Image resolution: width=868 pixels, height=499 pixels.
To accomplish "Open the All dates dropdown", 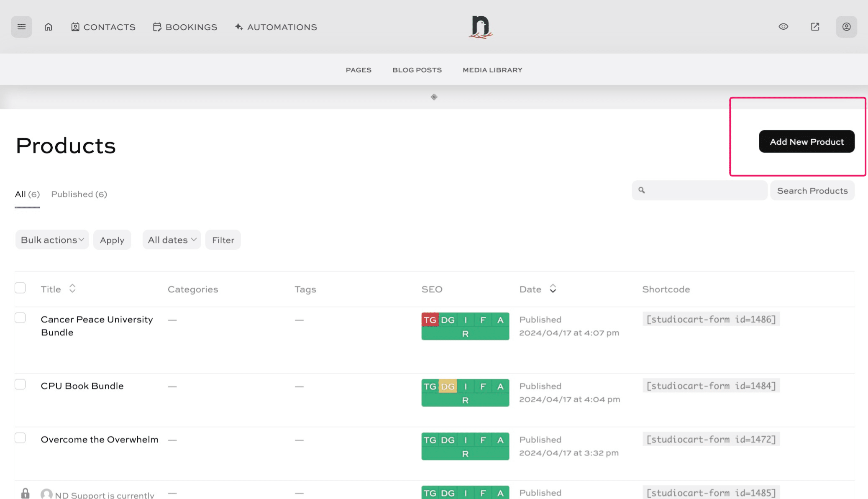I will click(x=172, y=240).
